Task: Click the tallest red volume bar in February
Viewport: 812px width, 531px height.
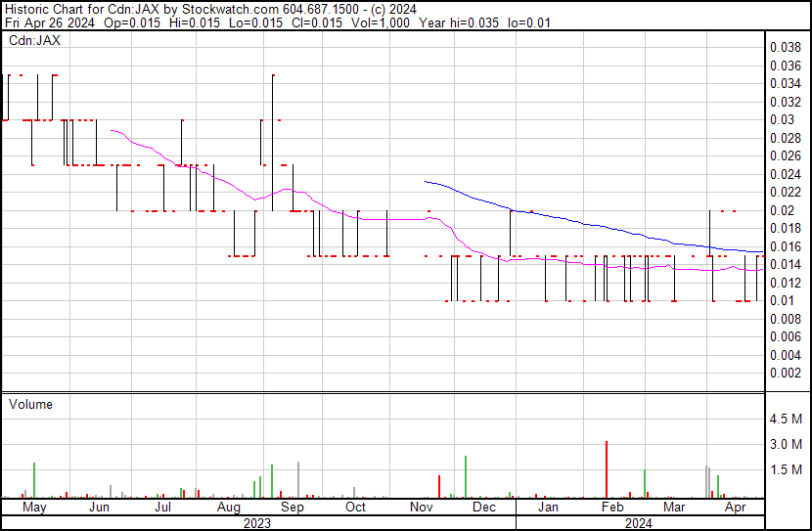Action: pos(607,469)
